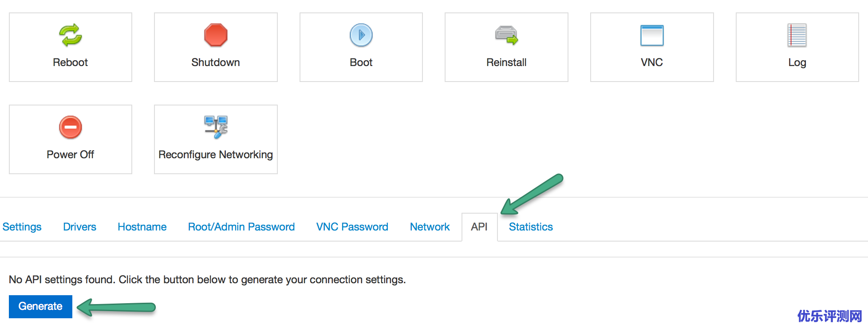This screenshot has width=868, height=328.
Task: View the Statistics tab
Action: click(x=531, y=227)
